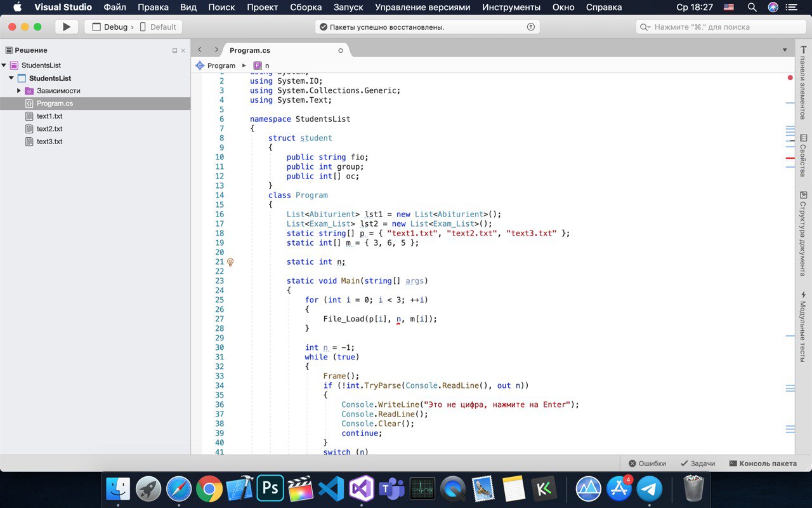This screenshot has width=812, height=508.
Task: Click the lightbulb quick-fix icon on line 21
Action: [230, 262]
